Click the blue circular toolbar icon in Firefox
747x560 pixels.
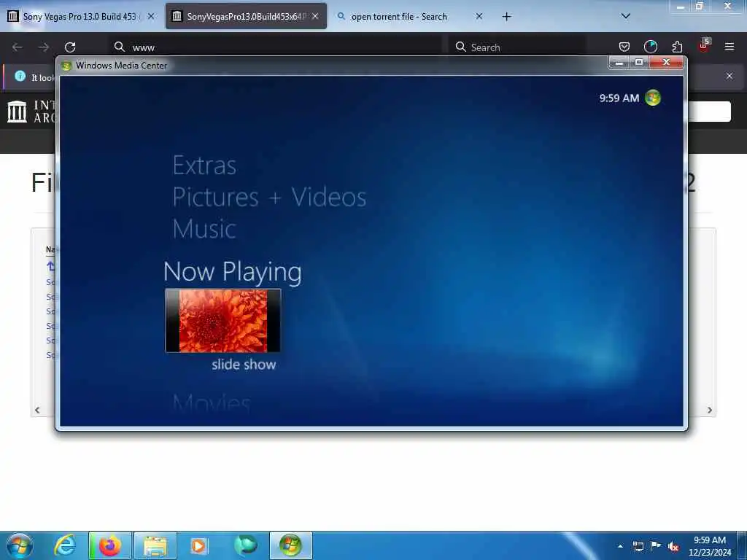pos(650,47)
